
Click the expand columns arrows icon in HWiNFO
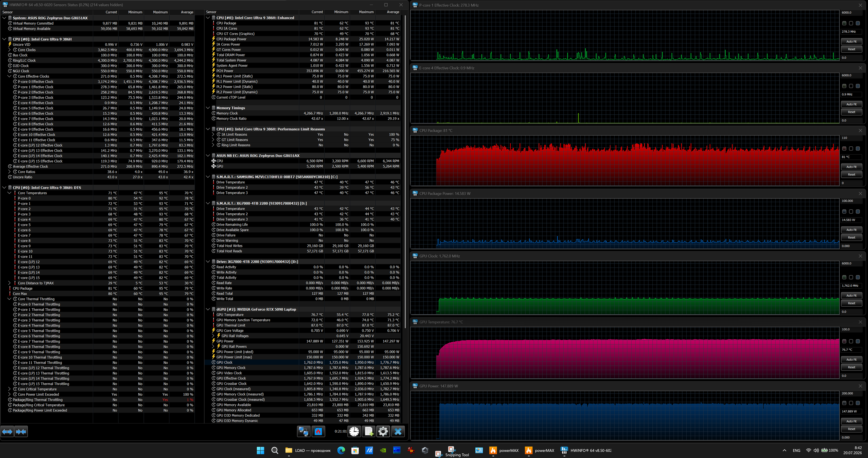pos(8,431)
